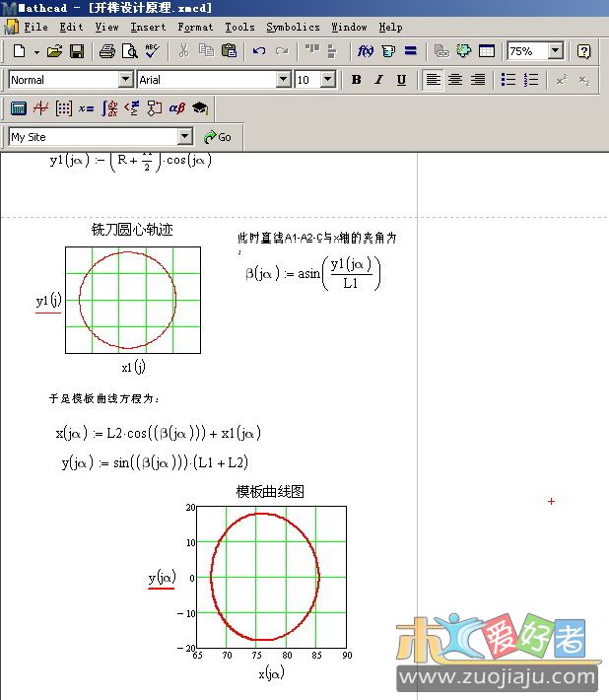
Task: Insert data table icon
Action: pos(486,51)
